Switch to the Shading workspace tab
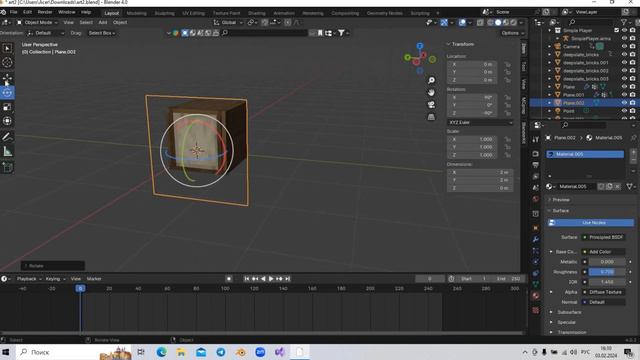This screenshot has height=360, width=640. (x=256, y=13)
